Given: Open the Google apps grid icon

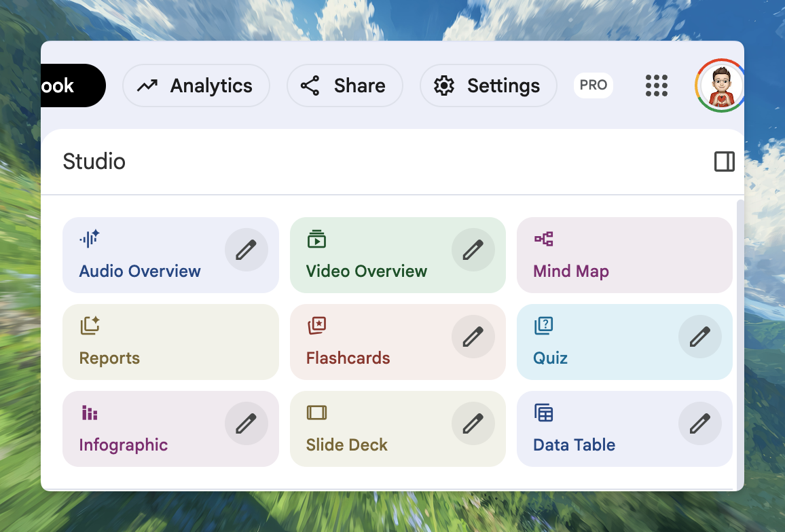Looking at the screenshot, I should pos(656,85).
